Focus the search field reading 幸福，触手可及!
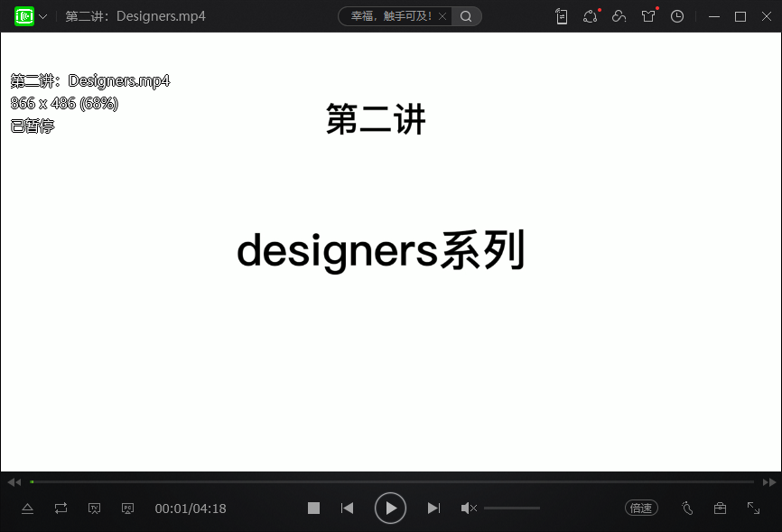Image resolution: width=782 pixels, height=532 pixels. 391,16
